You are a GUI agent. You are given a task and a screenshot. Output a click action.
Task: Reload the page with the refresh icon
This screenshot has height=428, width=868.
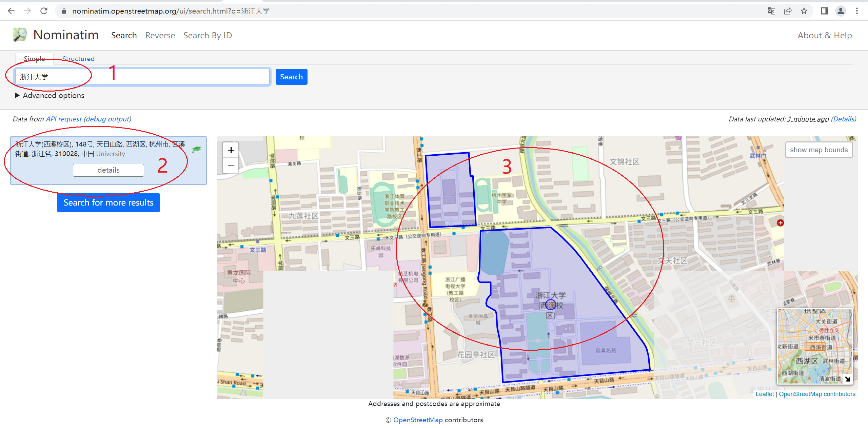click(x=44, y=11)
